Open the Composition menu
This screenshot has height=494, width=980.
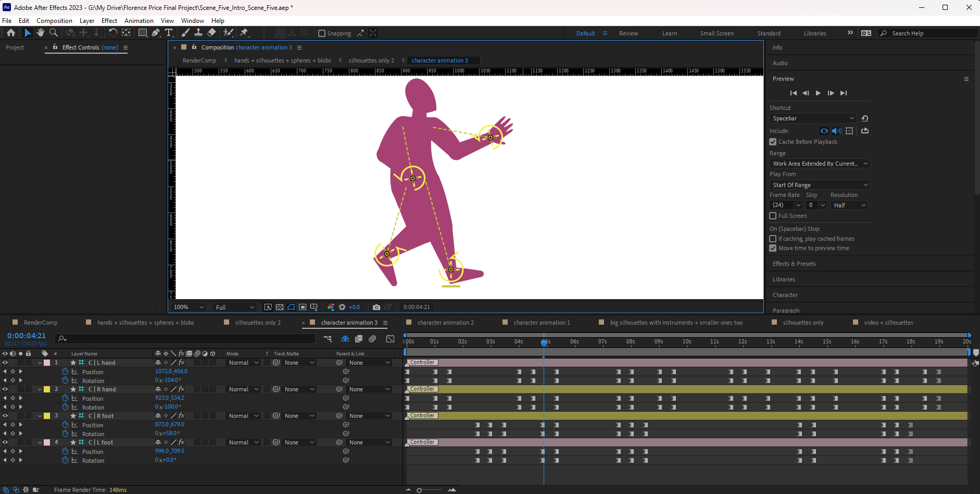pyautogui.click(x=54, y=21)
